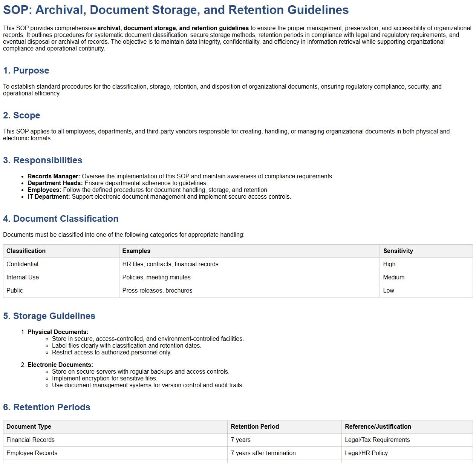
Task: Select the "Confidential" table cell
Action: point(22,264)
